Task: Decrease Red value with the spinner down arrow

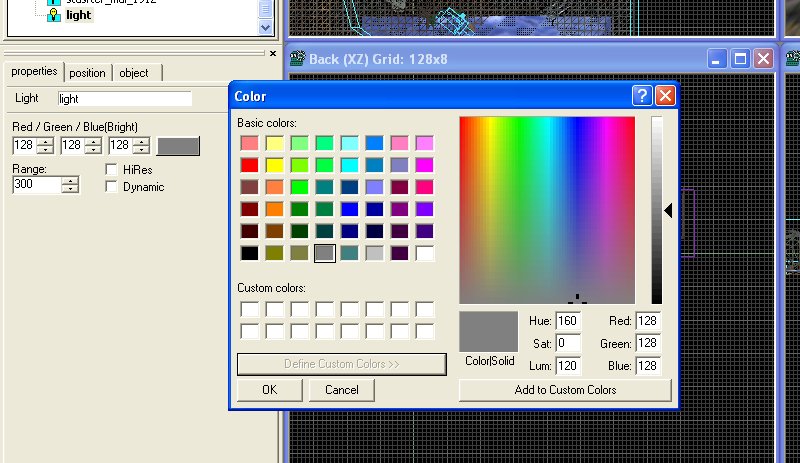Action: point(45,150)
